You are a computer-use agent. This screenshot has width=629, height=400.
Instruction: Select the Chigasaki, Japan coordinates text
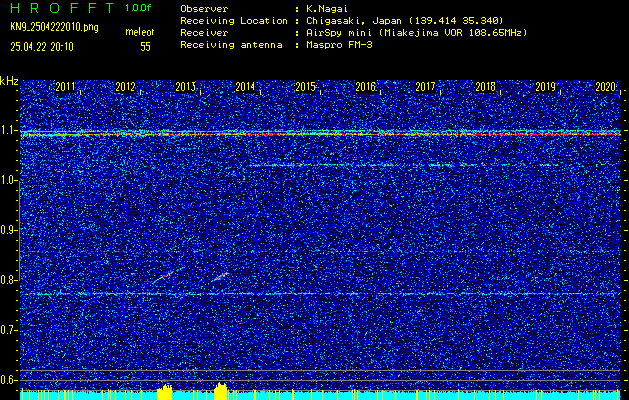[x=404, y=20]
